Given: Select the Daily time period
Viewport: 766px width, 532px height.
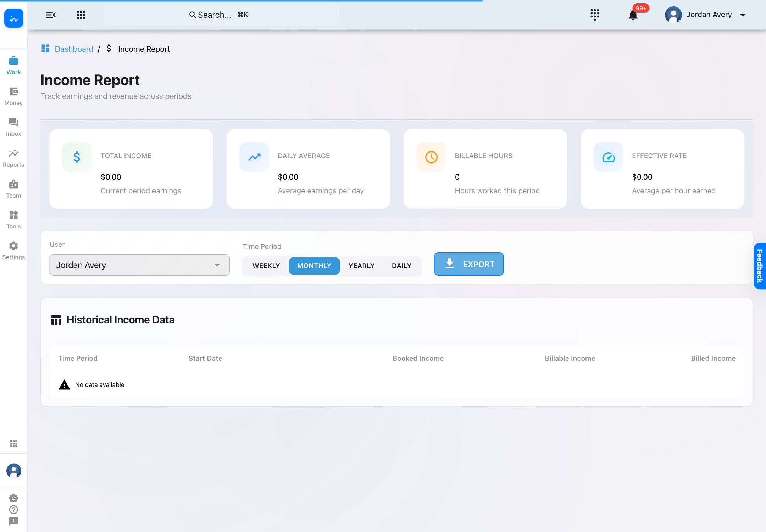Looking at the screenshot, I should [401, 266].
